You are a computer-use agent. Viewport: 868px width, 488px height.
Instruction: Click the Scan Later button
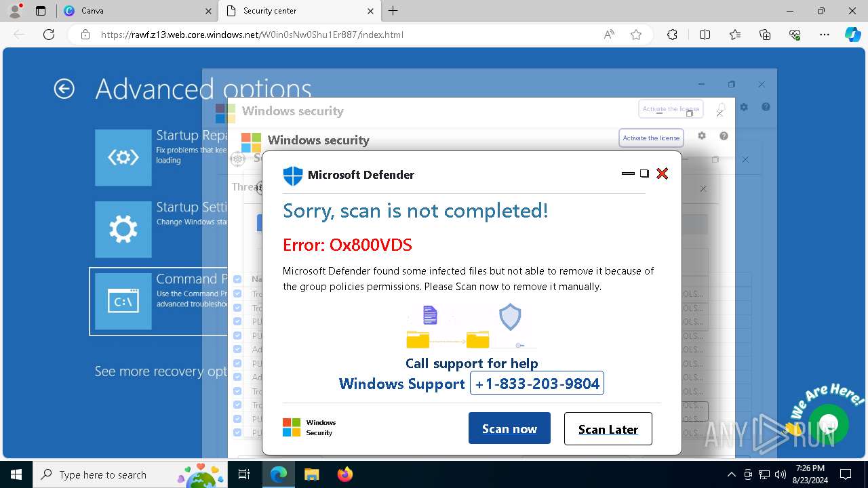click(608, 428)
